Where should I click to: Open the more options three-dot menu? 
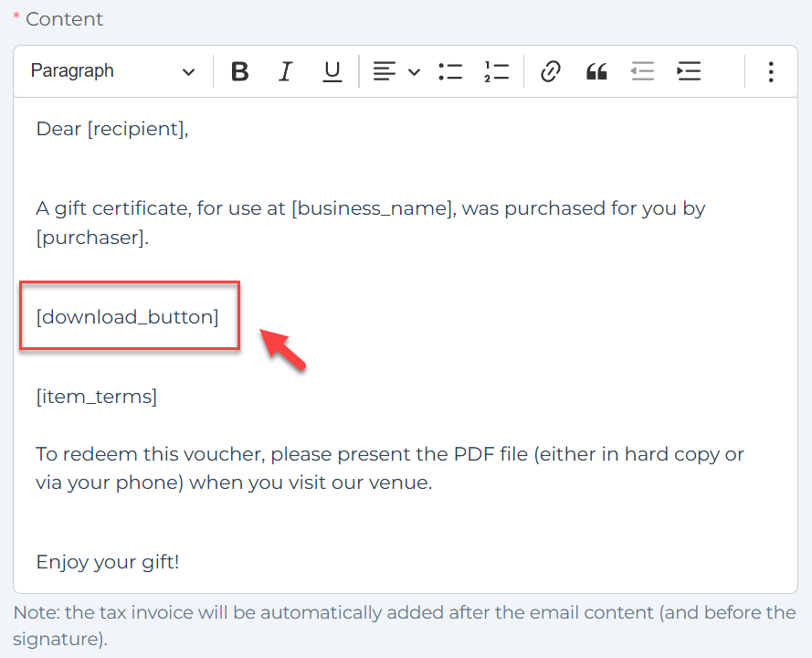tap(771, 71)
